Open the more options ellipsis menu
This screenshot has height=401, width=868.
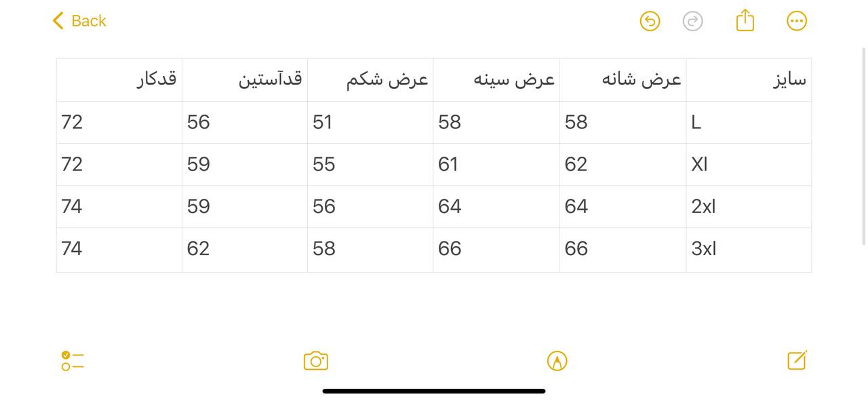click(x=797, y=21)
